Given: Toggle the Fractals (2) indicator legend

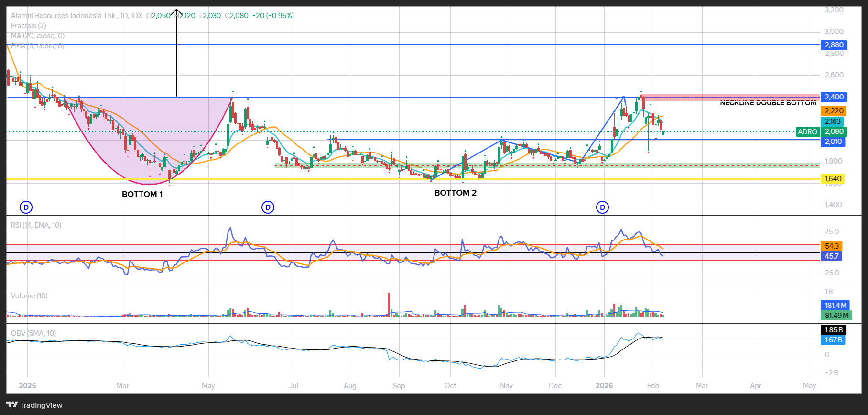Looking at the screenshot, I should click(29, 26).
